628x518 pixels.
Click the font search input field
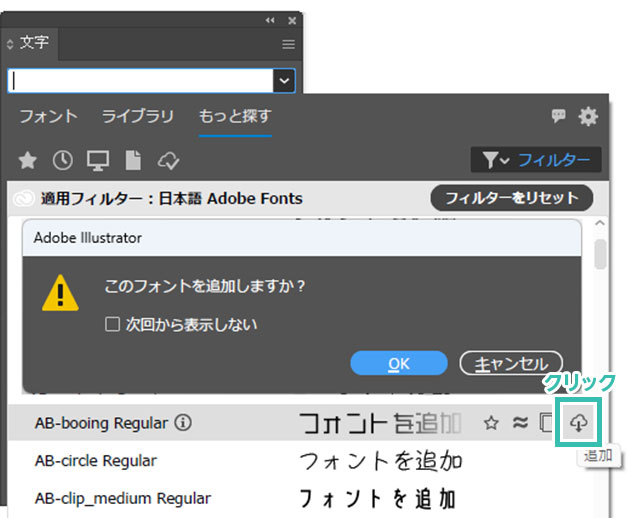[140, 81]
